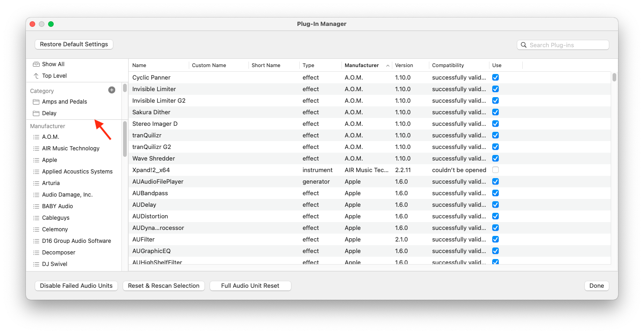644x334 pixels.
Task: Uncheck Use for AUFilter
Action: (x=495, y=239)
